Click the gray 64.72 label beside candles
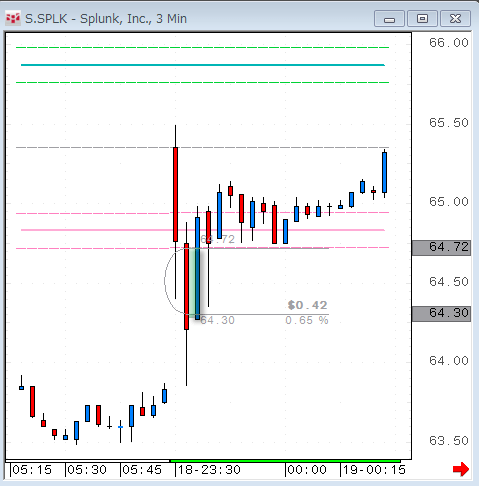This screenshot has width=479, height=486. click(218, 239)
